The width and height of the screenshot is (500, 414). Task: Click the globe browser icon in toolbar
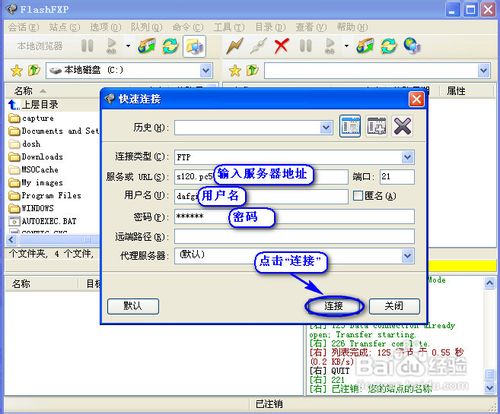click(x=412, y=46)
